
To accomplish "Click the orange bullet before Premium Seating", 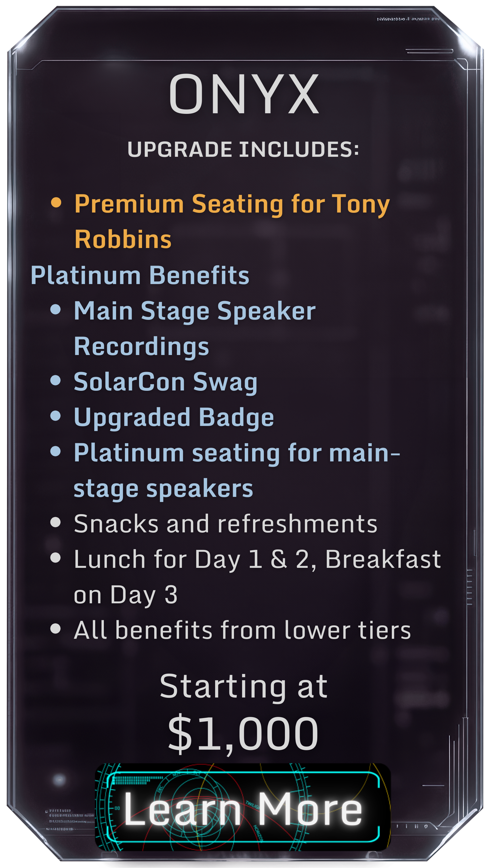I will [x=56, y=202].
